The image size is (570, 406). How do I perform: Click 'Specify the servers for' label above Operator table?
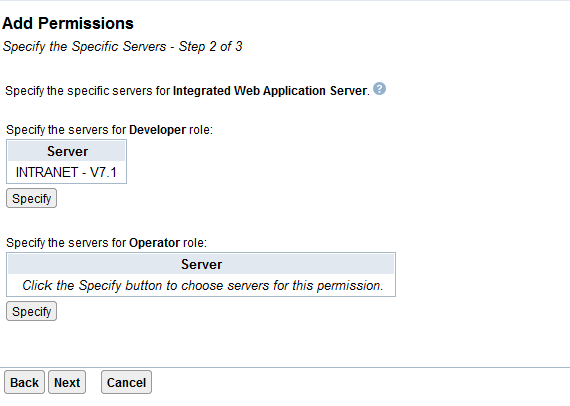click(x=66, y=243)
